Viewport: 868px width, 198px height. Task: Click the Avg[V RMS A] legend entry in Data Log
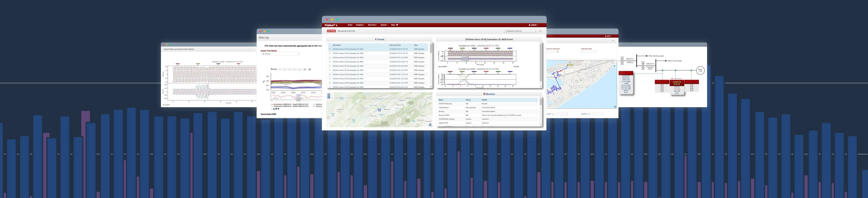click(289, 104)
